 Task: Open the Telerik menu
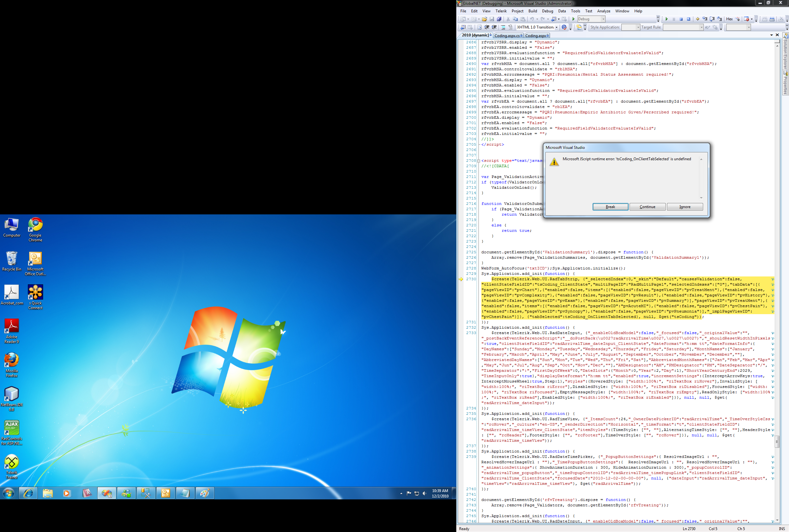(x=501, y=11)
